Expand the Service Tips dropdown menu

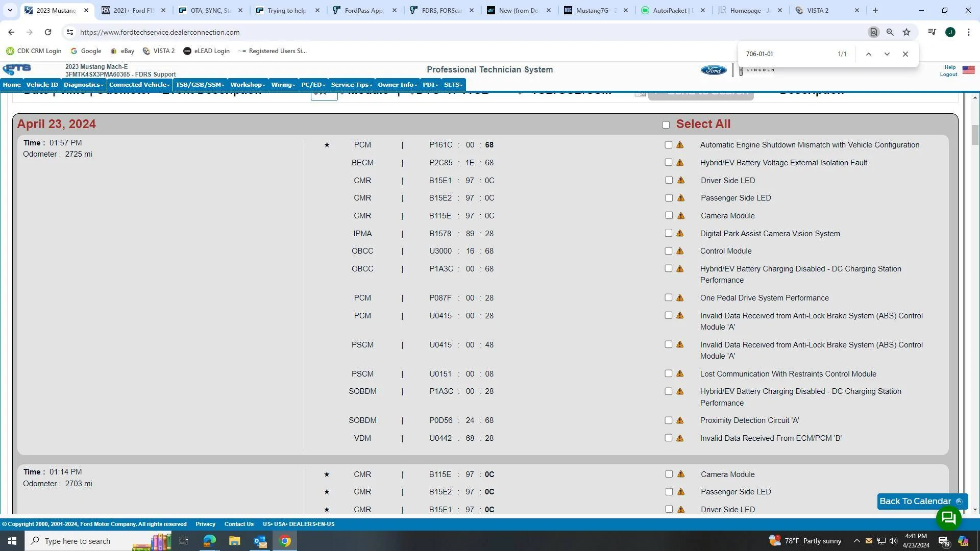pos(352,85)
